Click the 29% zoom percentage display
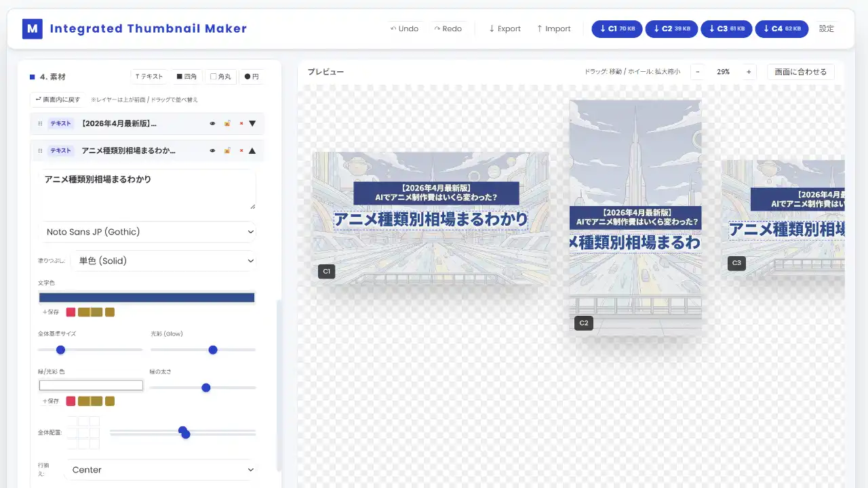The height and width of the screenshot is (488, 868). click(723, 71)
